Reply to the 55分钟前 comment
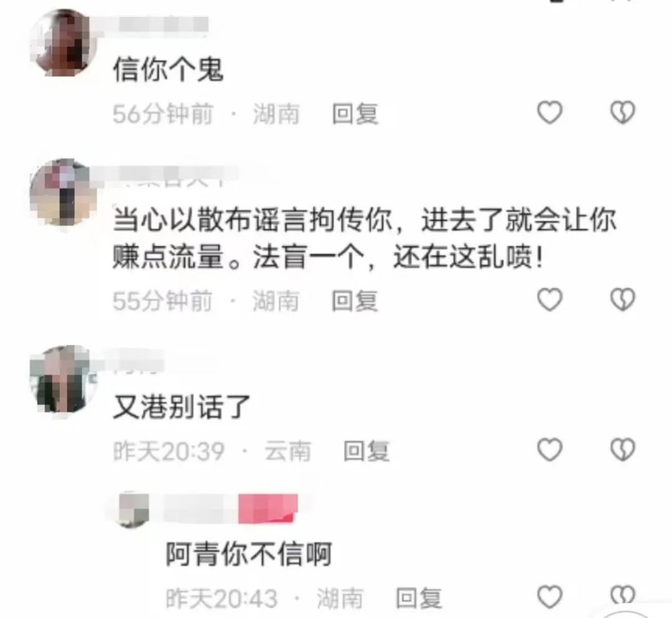The width and height of the screenshot is (672, 618). [355, 301]
